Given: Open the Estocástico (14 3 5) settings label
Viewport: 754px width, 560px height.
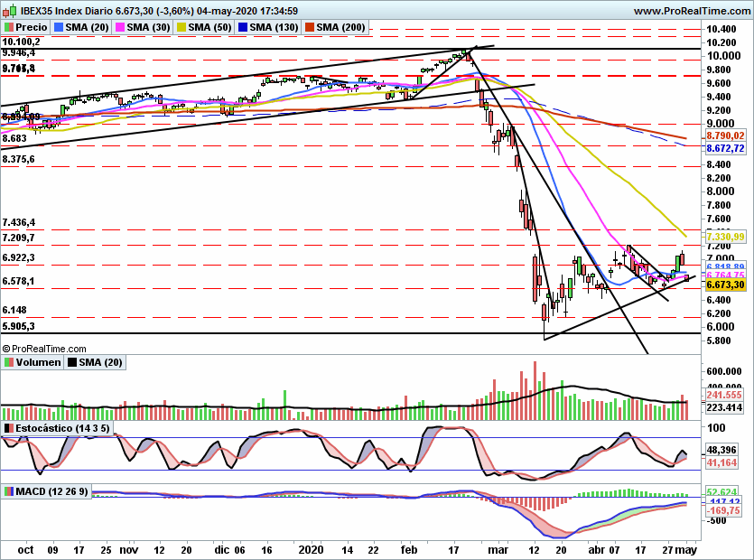Looking at the screenshot, I should point(62,427).
